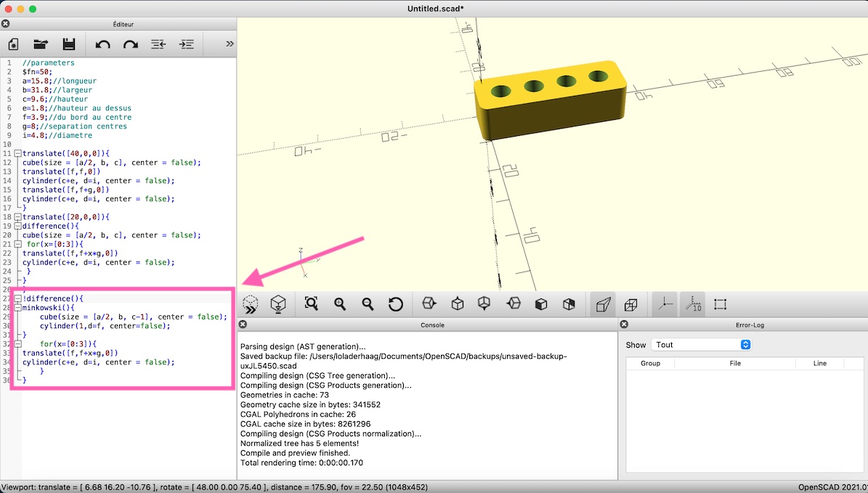Click the 'c=9.6;//hauteur' line
868x493 pixels.
54,99
